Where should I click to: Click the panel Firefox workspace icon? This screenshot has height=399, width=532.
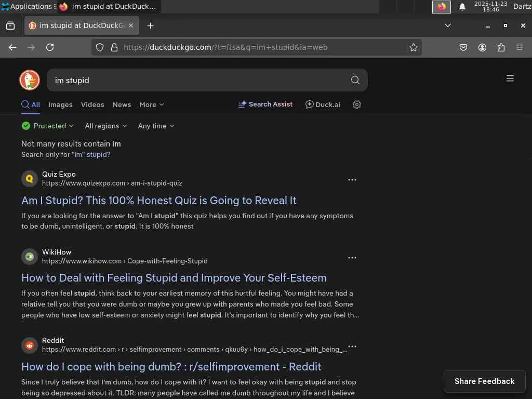pyautogui.click(x=442, y=7)
